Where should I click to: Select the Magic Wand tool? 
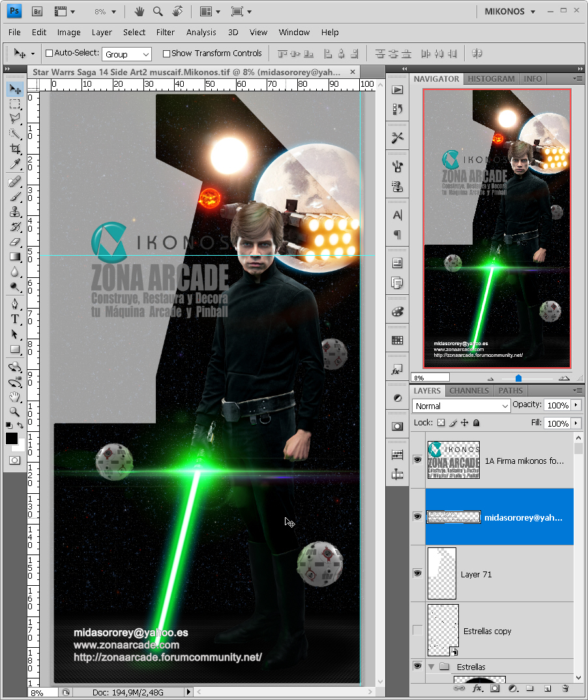coord(15,134)
